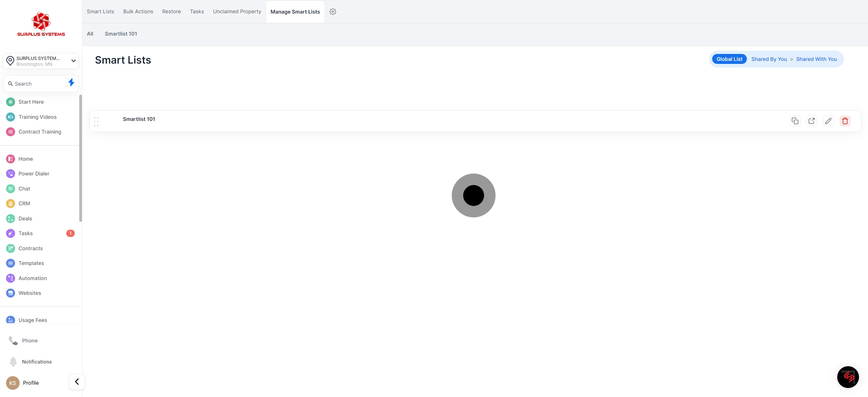
Task: Delete Smartlist 101 with the red trash icon
Action: (845, 121)
